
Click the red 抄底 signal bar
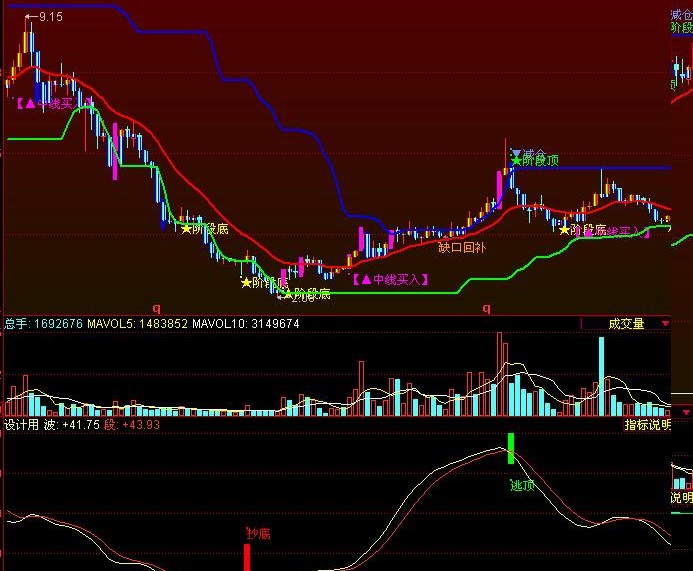[x=247, y=557]
